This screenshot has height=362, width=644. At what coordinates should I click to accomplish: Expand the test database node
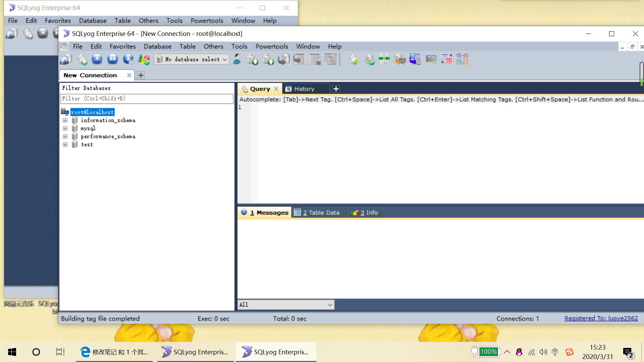click(x=65, y=144)
